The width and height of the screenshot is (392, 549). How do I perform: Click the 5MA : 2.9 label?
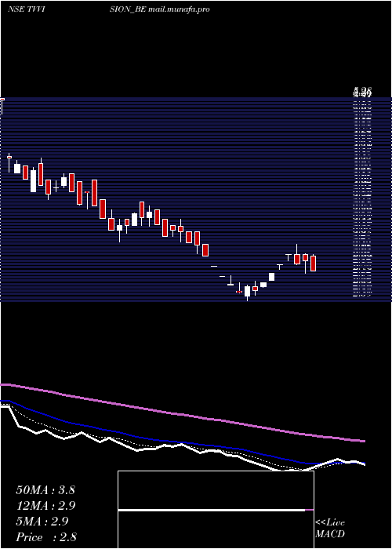click(42, 521)
